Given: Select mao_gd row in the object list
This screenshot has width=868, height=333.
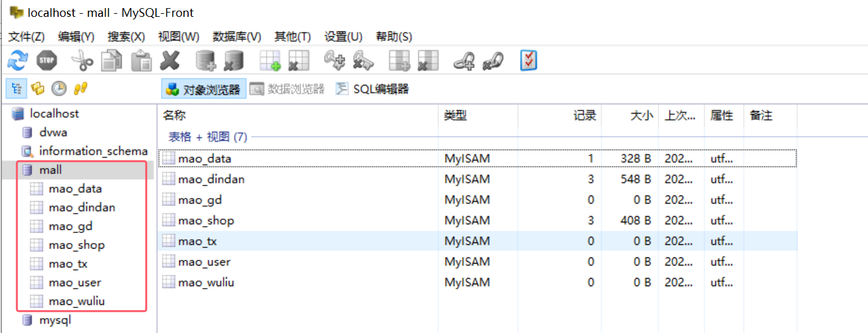Looking at the screenshot, I should [x=478, y=200].
